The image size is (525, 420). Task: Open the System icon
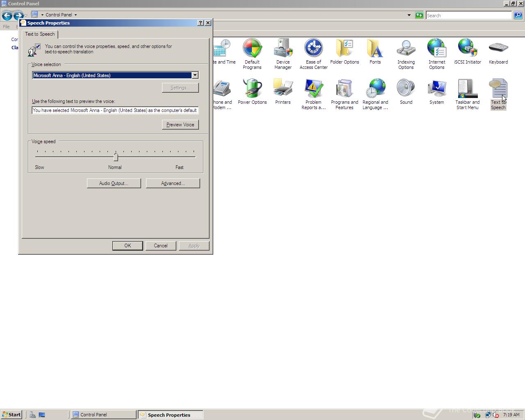point(436,91)
